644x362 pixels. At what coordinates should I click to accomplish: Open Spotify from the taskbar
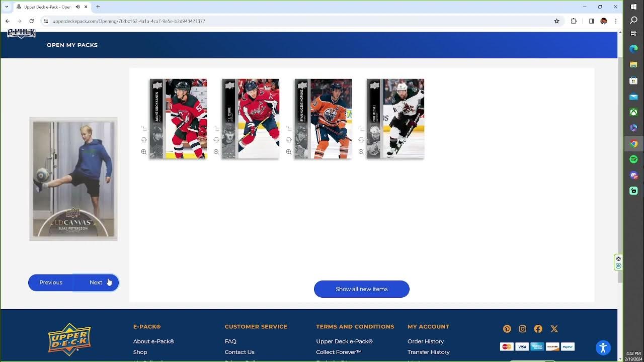click(633, 159)
